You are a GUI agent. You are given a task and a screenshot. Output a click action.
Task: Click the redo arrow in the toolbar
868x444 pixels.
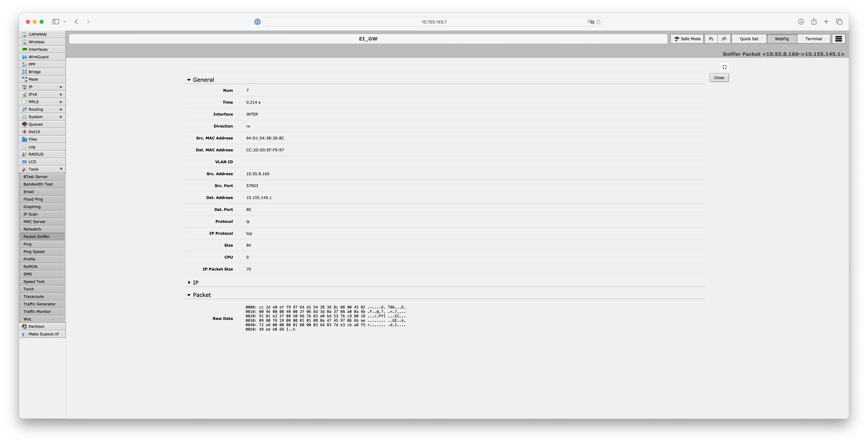tap(724, 39)
